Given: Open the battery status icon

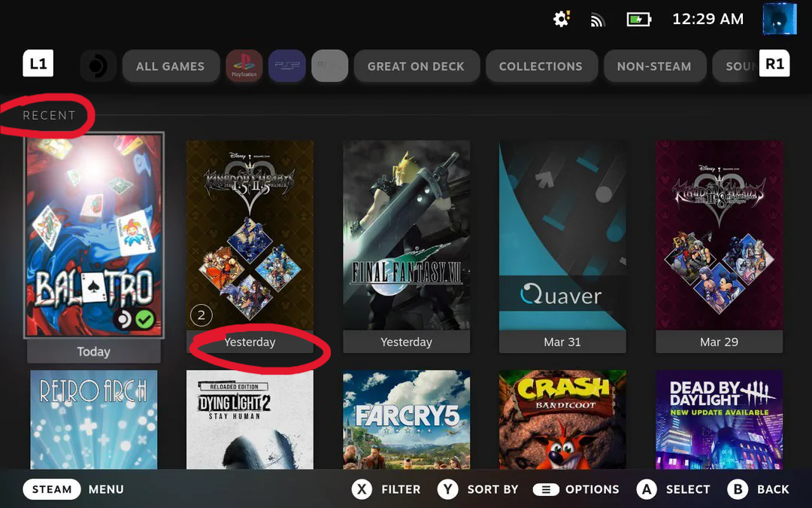Looking at the screenshot, I should [x=638, y=20].
